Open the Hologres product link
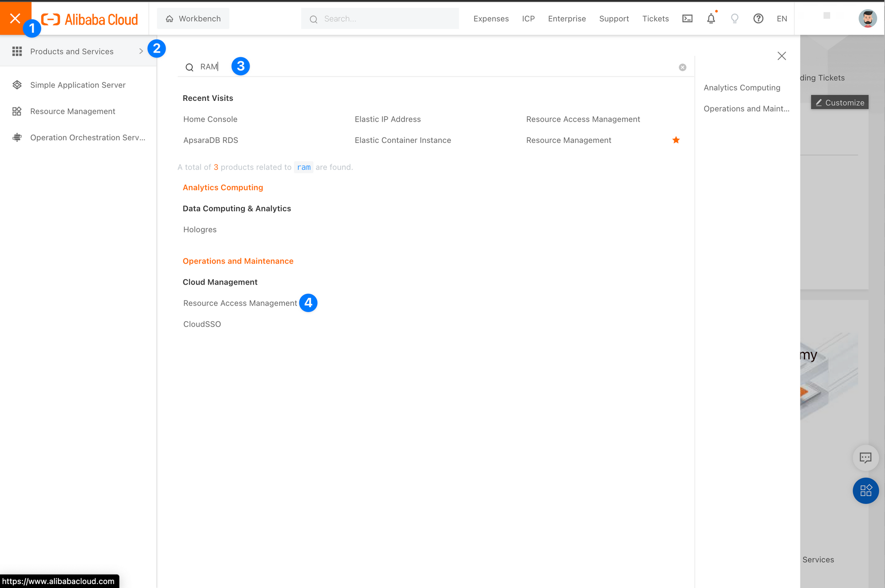The image size is (885, 588). point(200,230)
